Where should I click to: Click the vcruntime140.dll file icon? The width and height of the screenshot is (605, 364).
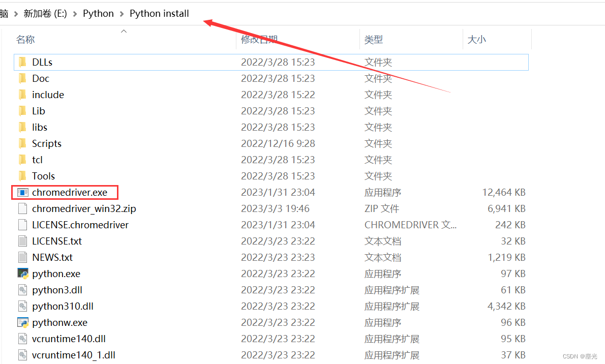coord(23,339)
